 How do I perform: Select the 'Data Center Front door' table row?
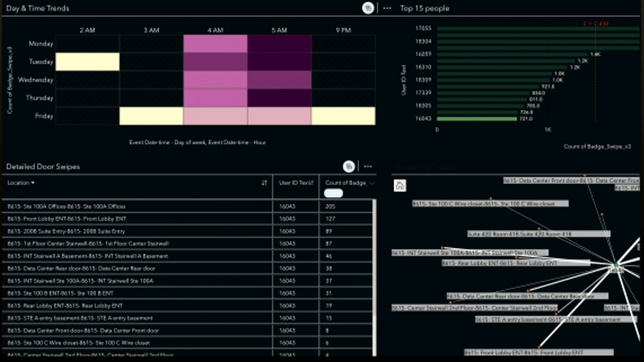(187, 330)
